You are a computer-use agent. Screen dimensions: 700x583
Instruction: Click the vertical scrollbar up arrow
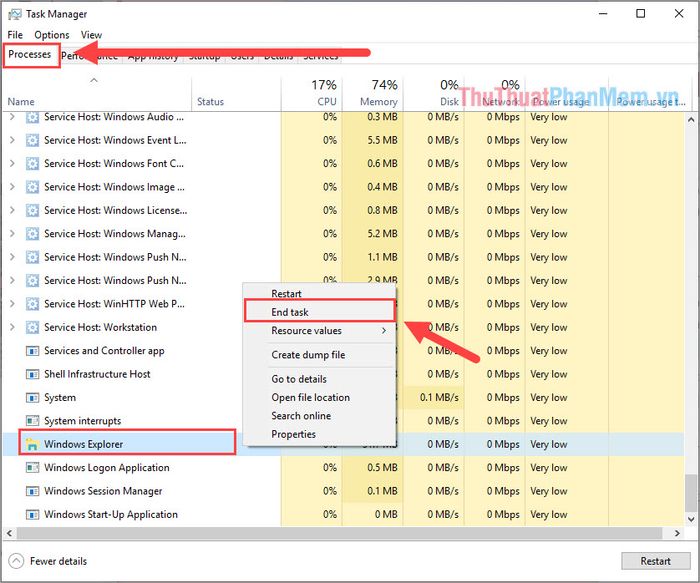(x=691, y=120)
